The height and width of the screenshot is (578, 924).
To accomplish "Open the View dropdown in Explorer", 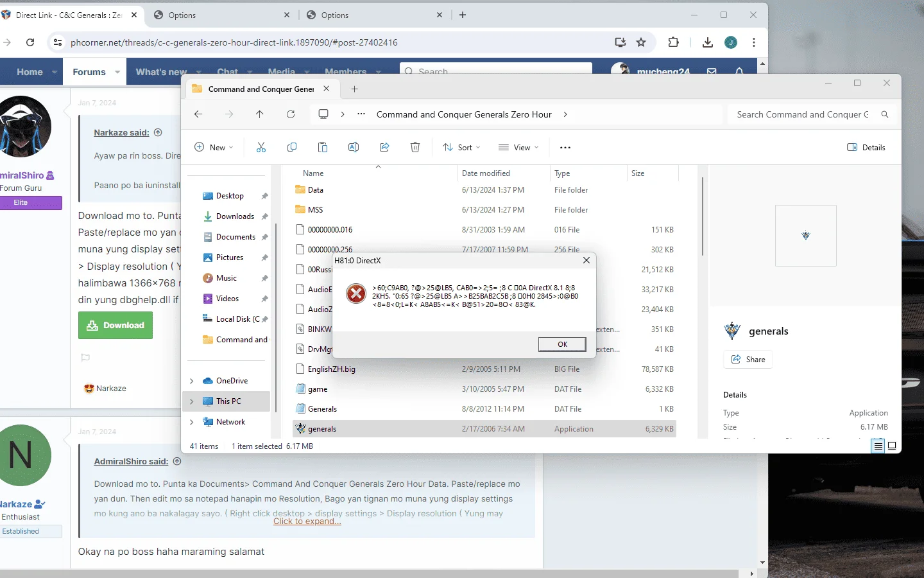I will [x=518, y=148].
